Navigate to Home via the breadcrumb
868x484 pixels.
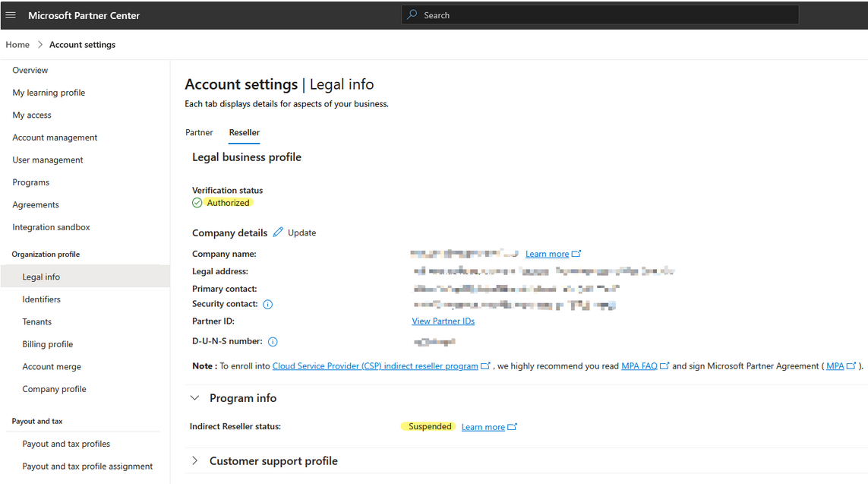[17, 44]
